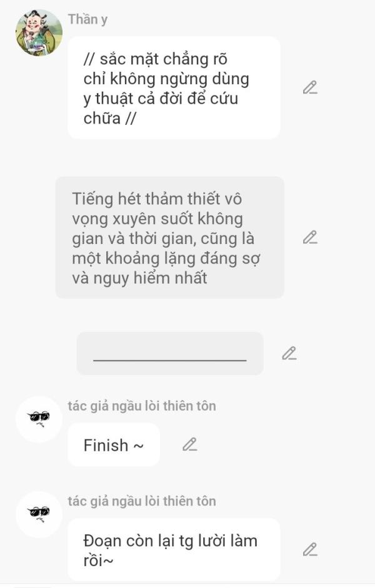Click second 'tác giả ngầu lòi thiên tôn' name

(x=142, y=501)
